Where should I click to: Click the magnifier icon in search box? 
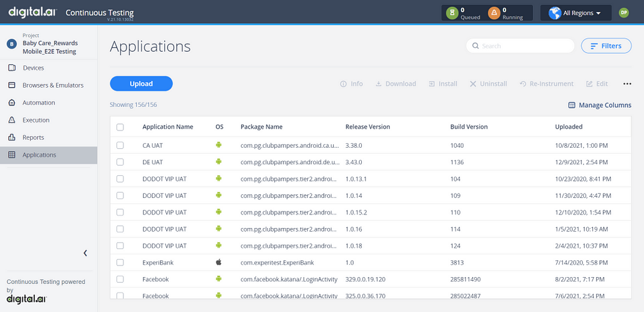(475, 46)
